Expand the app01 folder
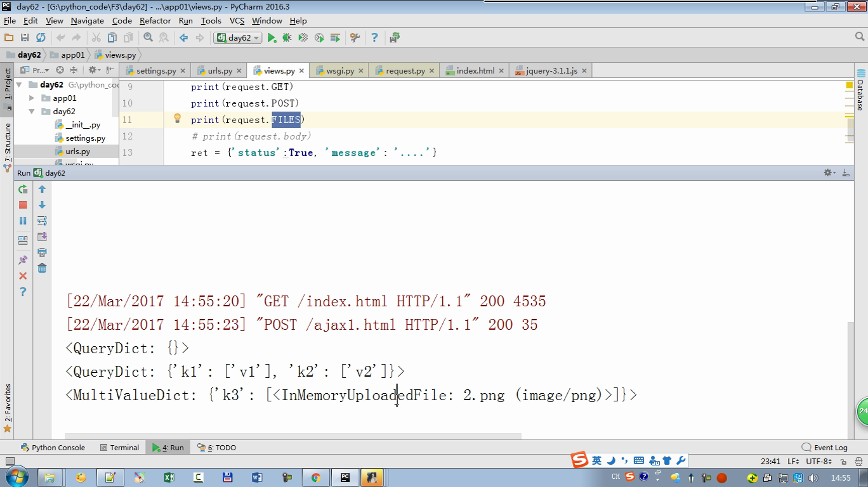Image resolution: width=868 pixels, height=487 pixels. (x=32, y=98)
